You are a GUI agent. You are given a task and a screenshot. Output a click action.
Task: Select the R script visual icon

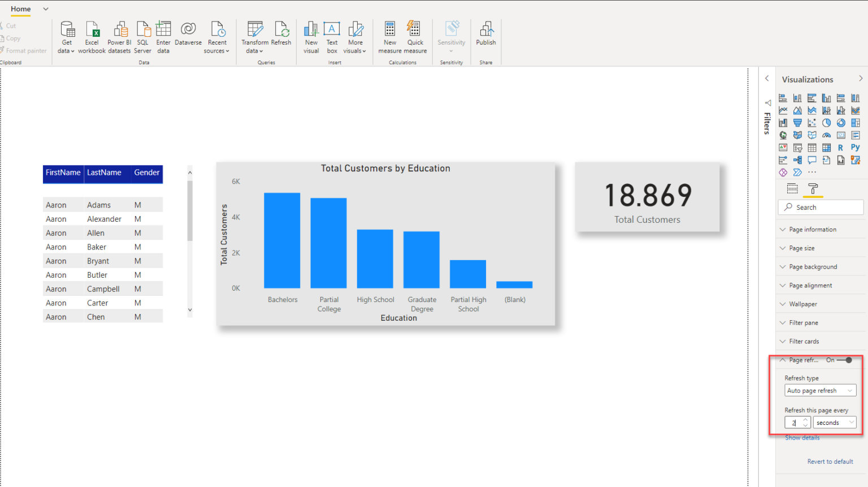[x=840, y=147]
